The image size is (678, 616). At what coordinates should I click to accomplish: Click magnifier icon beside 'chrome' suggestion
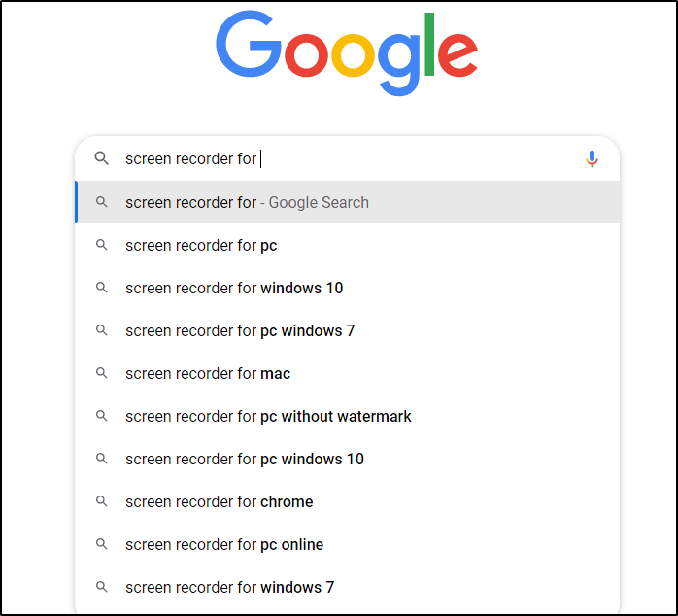click(x=101, y=501)
